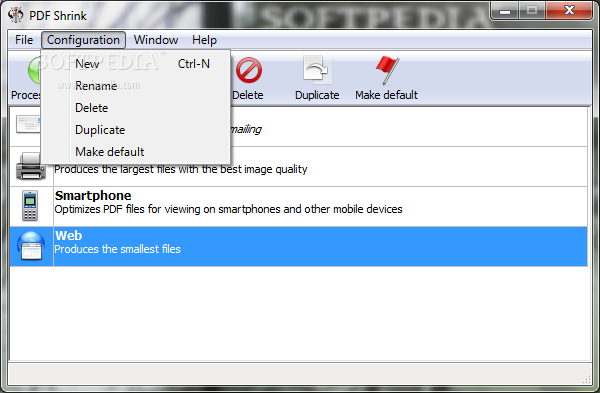Open the Help menu

pyautogui.click(x=204, y=40)
